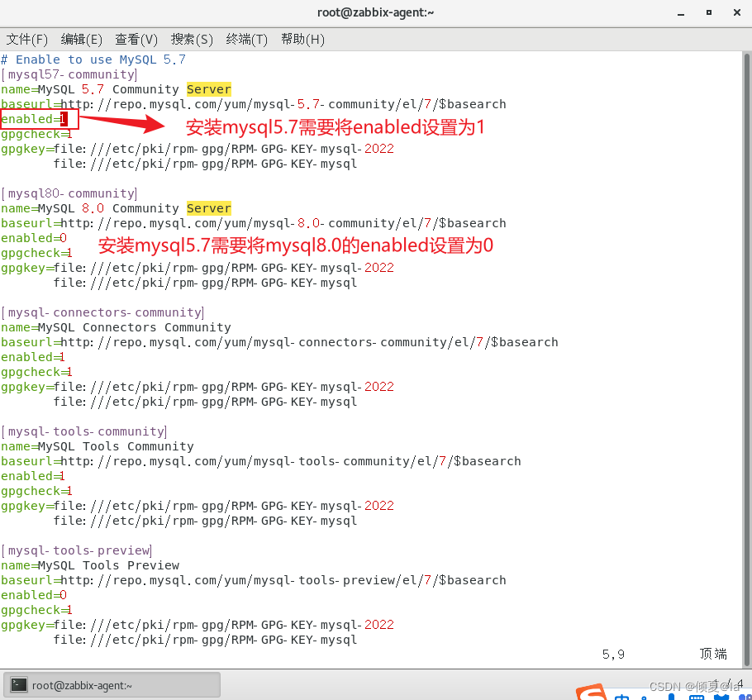This screenshot has height=700, width=752.
Task: Open the 帮助(H) menu
Action: 302,40
